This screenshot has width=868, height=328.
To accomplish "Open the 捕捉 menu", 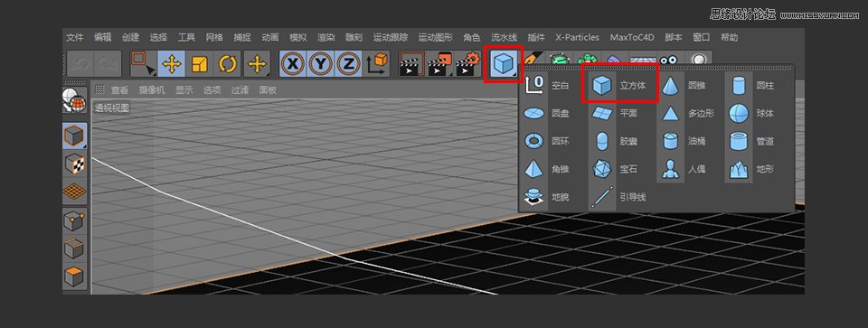I will (242, 38).
